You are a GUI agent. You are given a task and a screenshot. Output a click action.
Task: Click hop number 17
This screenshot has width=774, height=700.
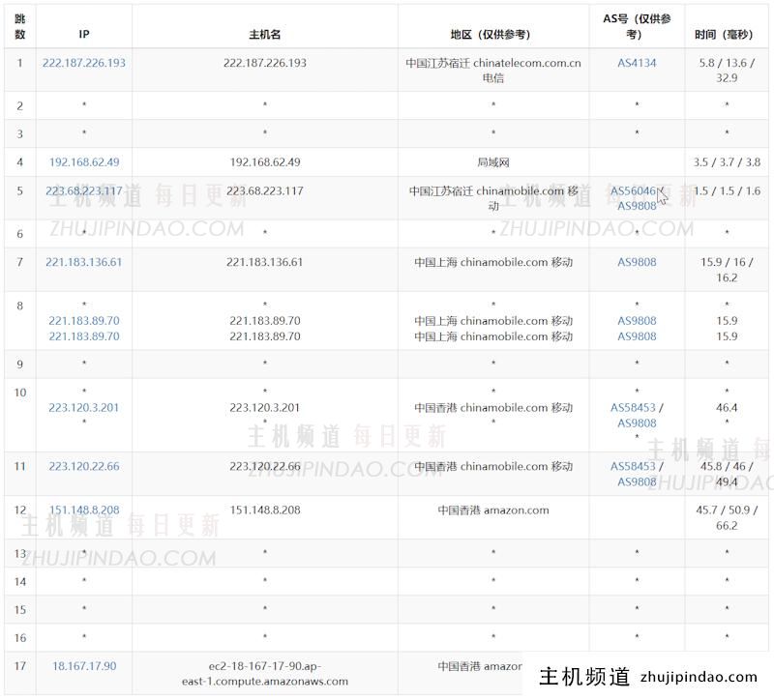point(19,666)
